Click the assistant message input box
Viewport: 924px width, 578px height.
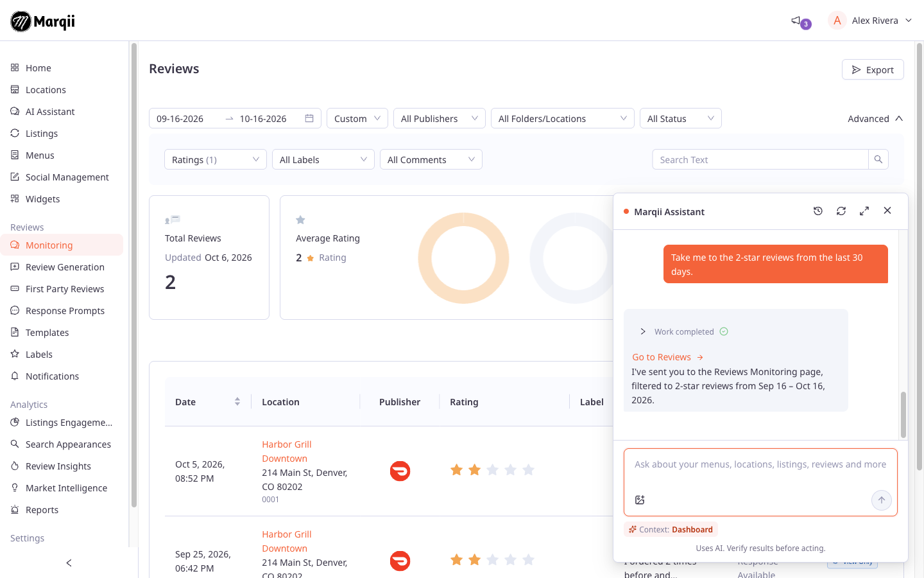coord(760,482)
